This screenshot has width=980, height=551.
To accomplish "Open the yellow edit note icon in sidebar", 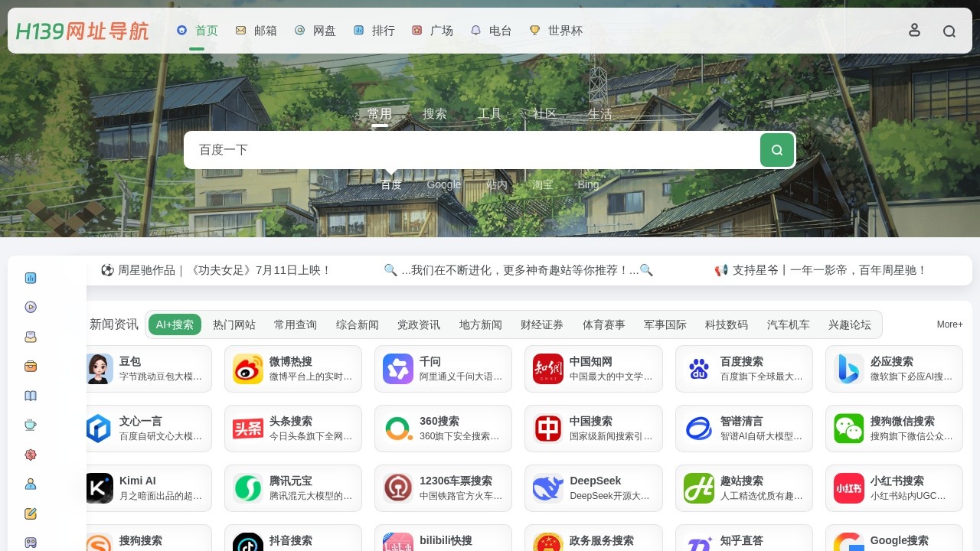I will point(31,514).
